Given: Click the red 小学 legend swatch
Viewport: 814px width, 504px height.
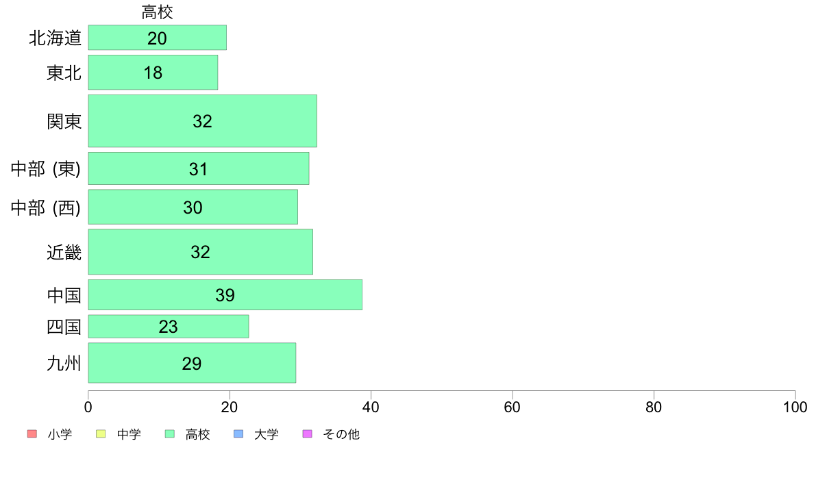Looking at the screenshot, I should (x=32, y=434).
